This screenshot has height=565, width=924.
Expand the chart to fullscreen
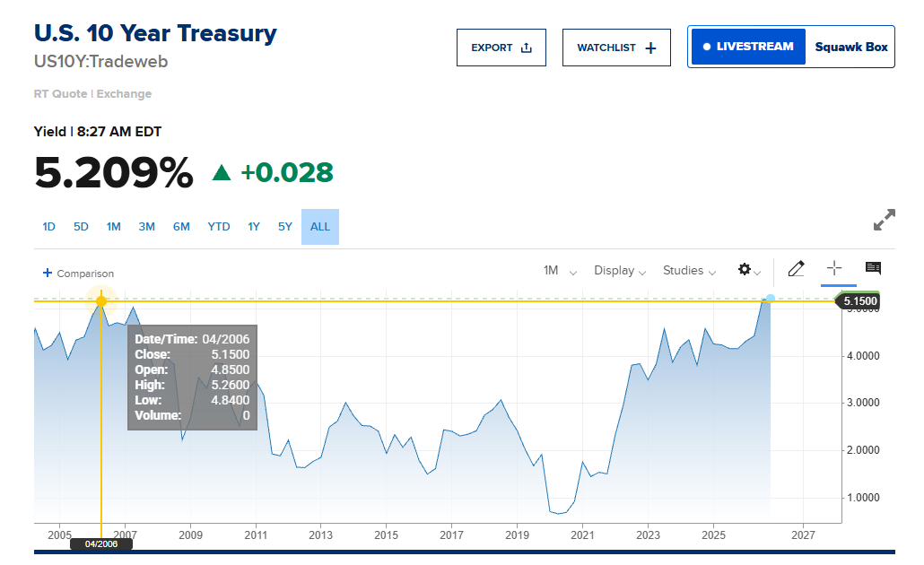(884, 220)
